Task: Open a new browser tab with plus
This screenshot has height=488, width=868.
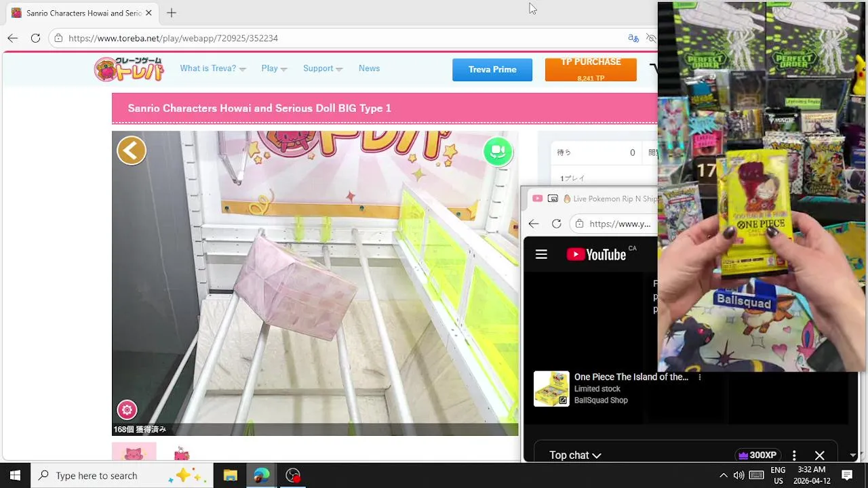Action: (x=172, y=13)
